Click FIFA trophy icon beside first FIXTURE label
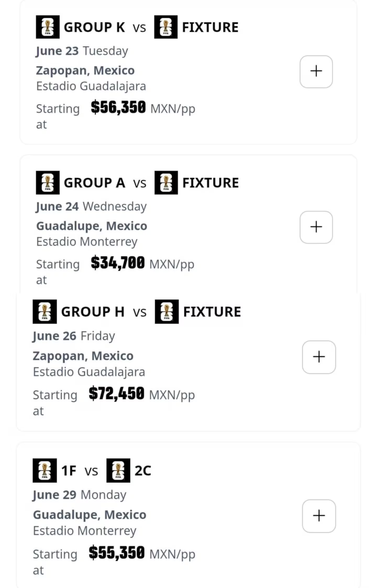 (x=166, y=27)
